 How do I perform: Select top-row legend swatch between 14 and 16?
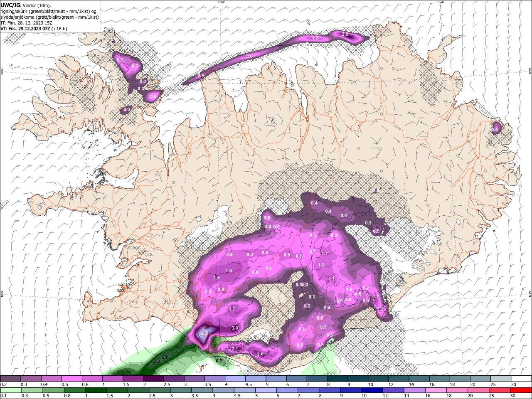coord(419,378)
